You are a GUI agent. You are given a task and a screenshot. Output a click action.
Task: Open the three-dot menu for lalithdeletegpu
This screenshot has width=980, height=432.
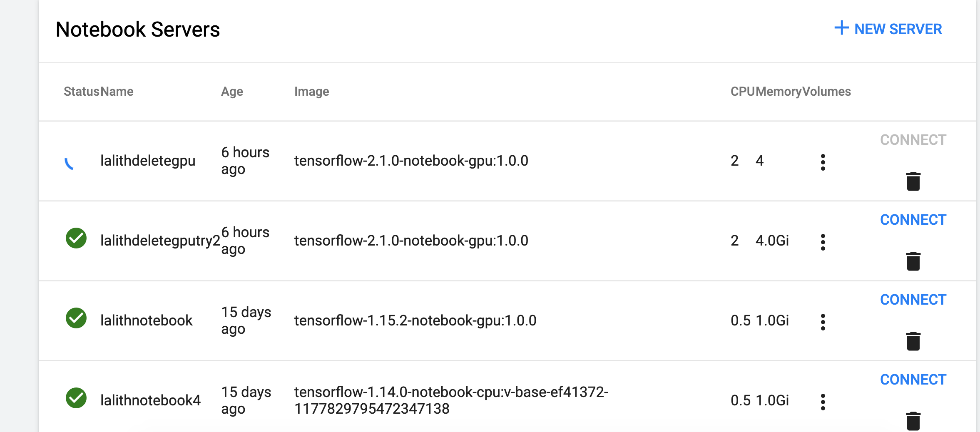click(x=823, y=163)
